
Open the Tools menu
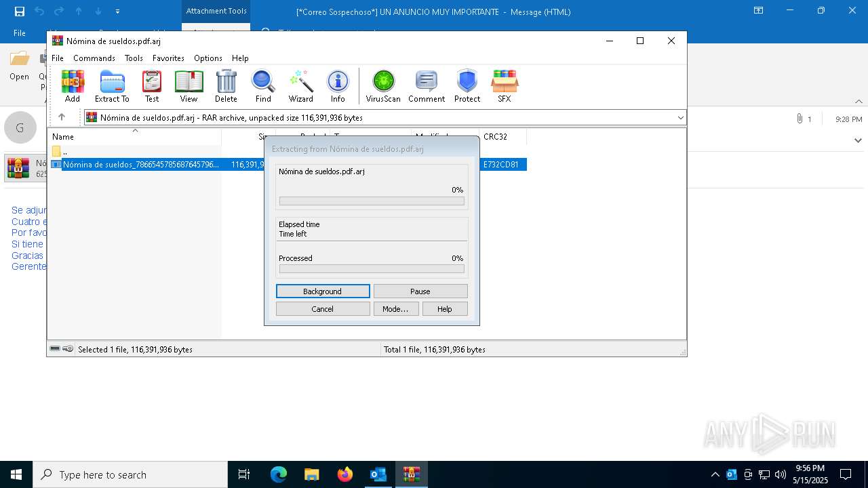click(x=134, y=58)
